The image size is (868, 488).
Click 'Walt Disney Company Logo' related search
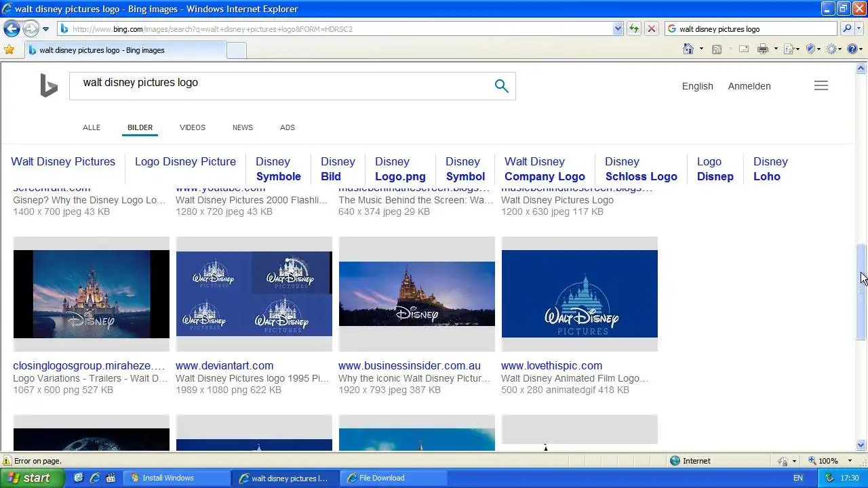tap(545, 169)
